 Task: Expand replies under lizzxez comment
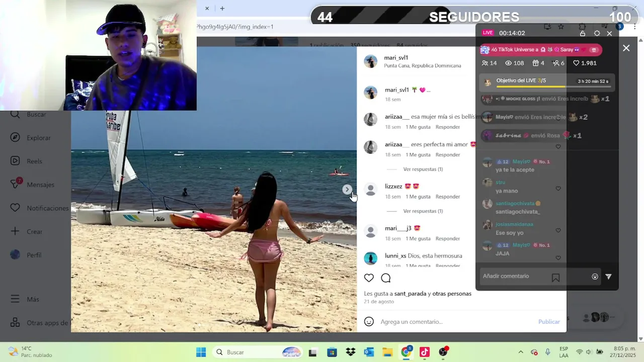423,211
